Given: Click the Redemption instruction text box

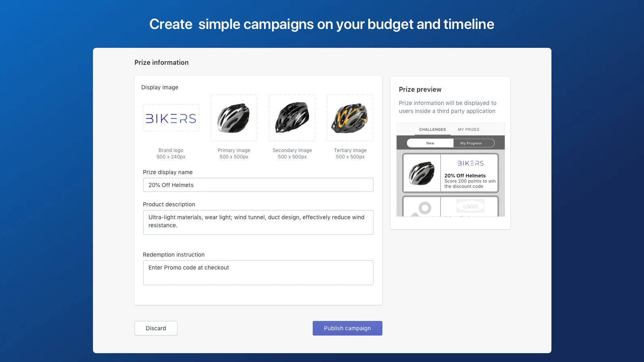Looking at the screenshot, I should [258, 273].
